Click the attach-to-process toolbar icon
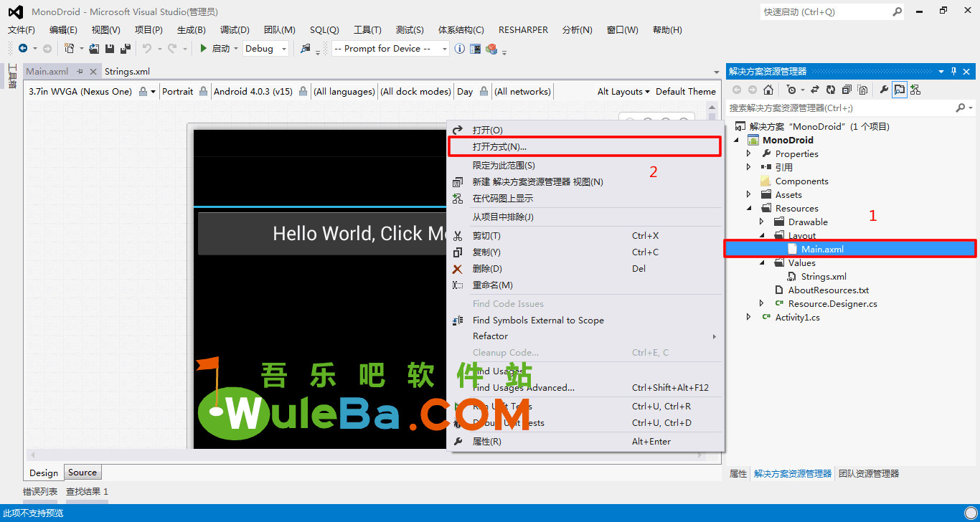This screenshot has width=980, height=522. point(306,49)
